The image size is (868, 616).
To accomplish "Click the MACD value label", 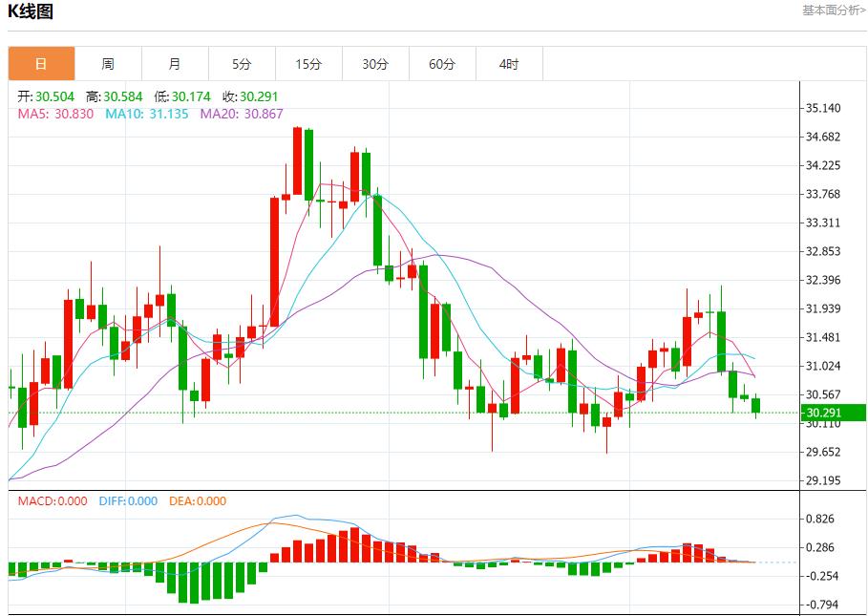I will (53, 501).
